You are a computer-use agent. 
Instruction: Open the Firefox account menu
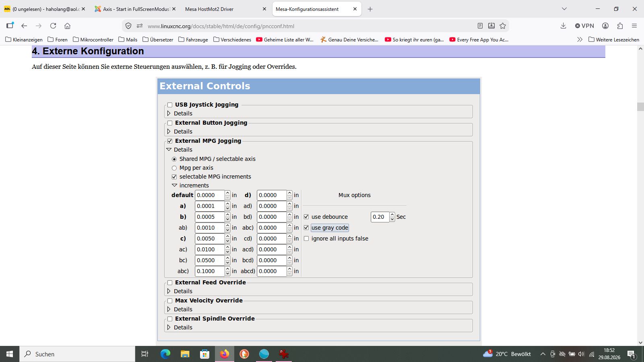(x=605, y=26)
